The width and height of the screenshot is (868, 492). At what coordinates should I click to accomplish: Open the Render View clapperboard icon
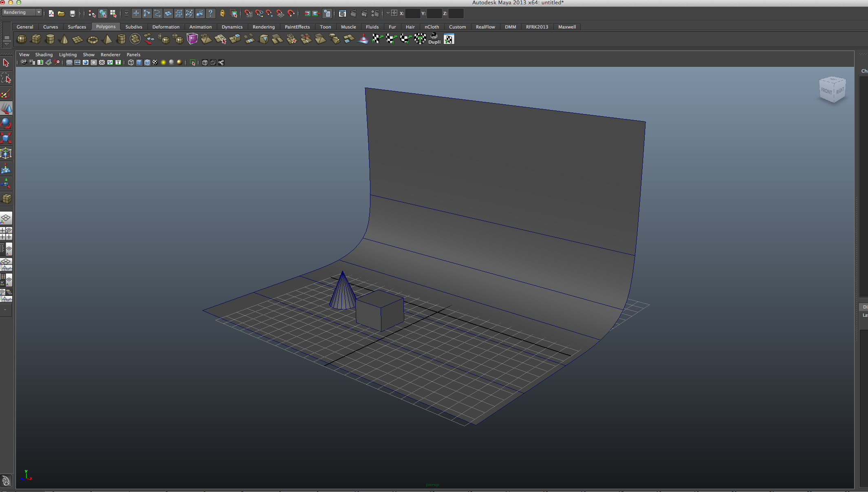click(342, 13)
